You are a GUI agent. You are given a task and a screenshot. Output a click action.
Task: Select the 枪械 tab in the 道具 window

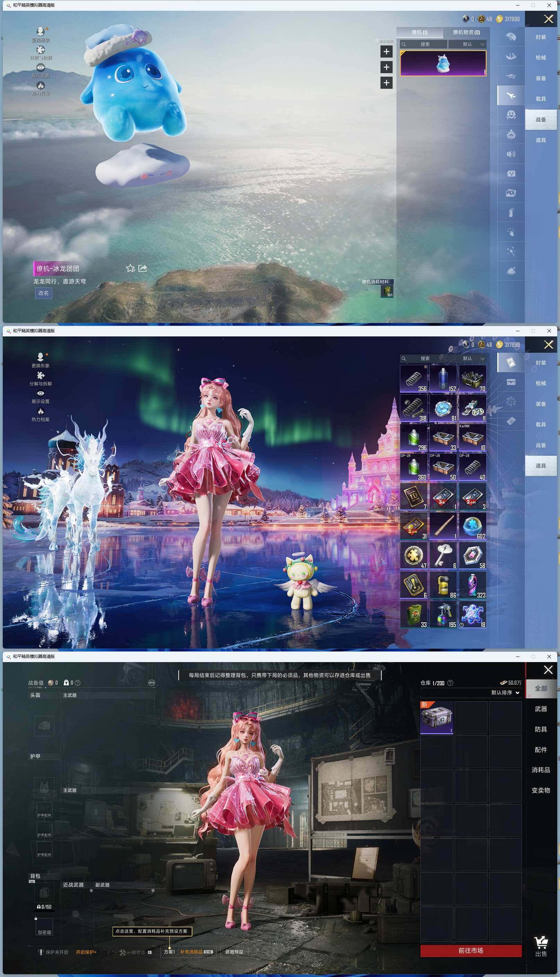pyautogui.click(x=541, y=383)
